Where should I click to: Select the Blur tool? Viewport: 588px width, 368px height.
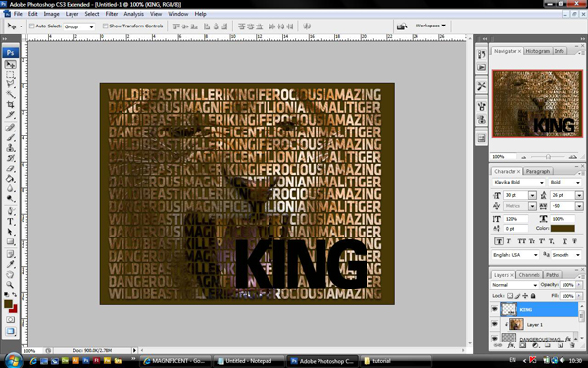(x=10, y=188)
